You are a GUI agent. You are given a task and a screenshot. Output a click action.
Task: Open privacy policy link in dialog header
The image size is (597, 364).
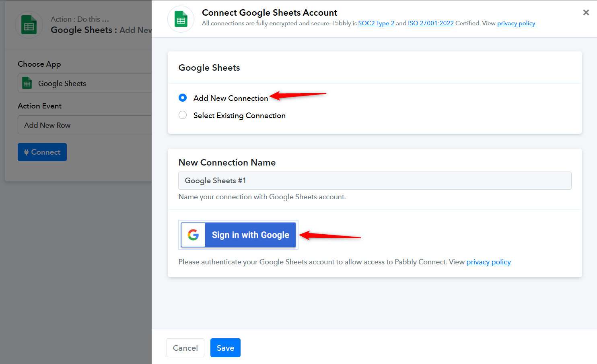(x=516, y=23)
